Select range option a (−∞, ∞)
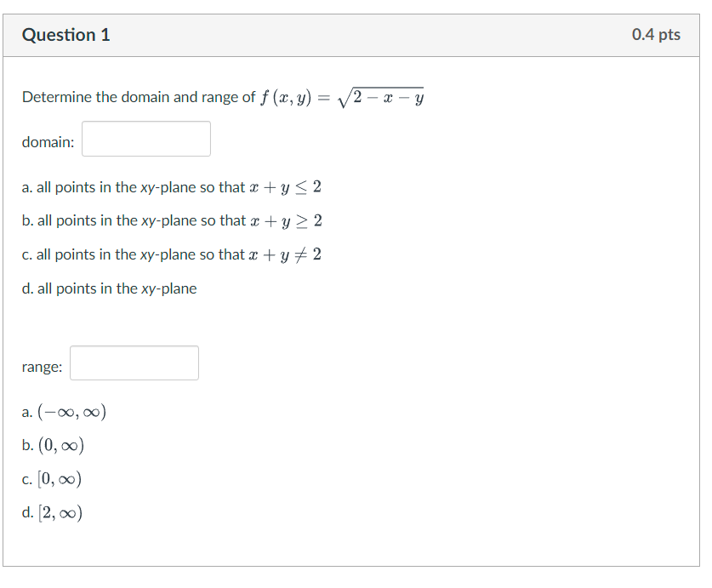The image size is (712, 588). pos(64,412)
